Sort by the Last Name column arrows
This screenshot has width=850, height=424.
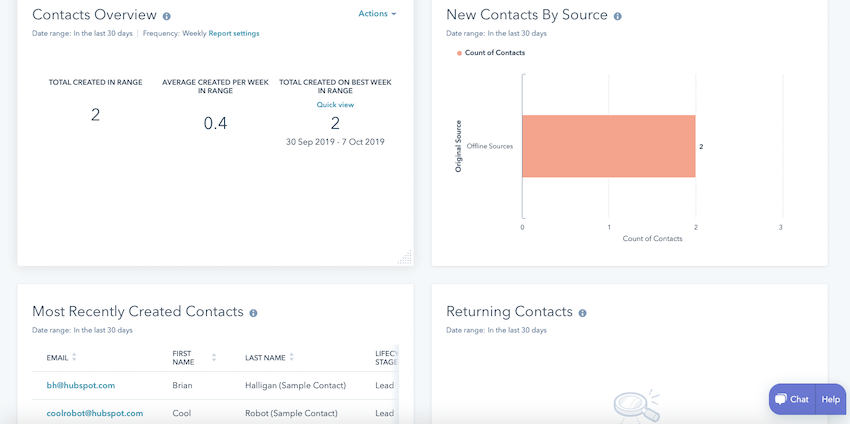pyautogui.click(x=292, y=357)
